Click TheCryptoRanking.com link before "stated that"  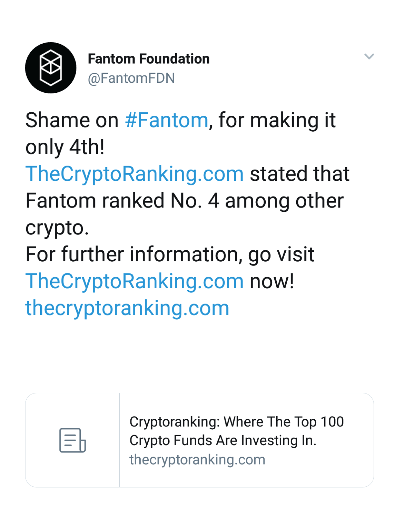pos(135,174)
